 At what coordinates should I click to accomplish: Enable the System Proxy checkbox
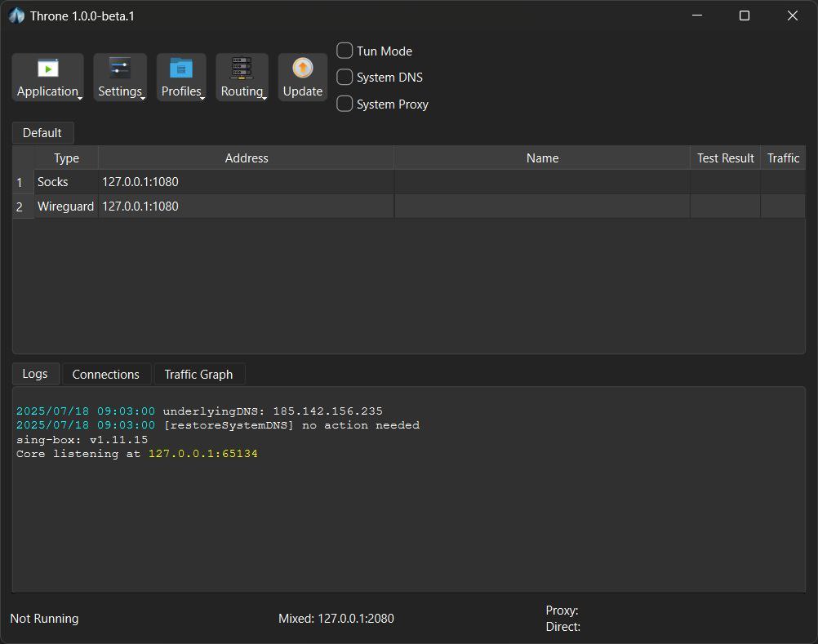point(345,104)
